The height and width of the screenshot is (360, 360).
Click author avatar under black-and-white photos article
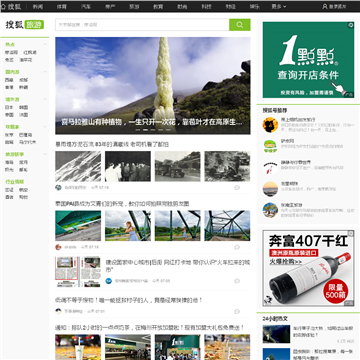point(58,188)
